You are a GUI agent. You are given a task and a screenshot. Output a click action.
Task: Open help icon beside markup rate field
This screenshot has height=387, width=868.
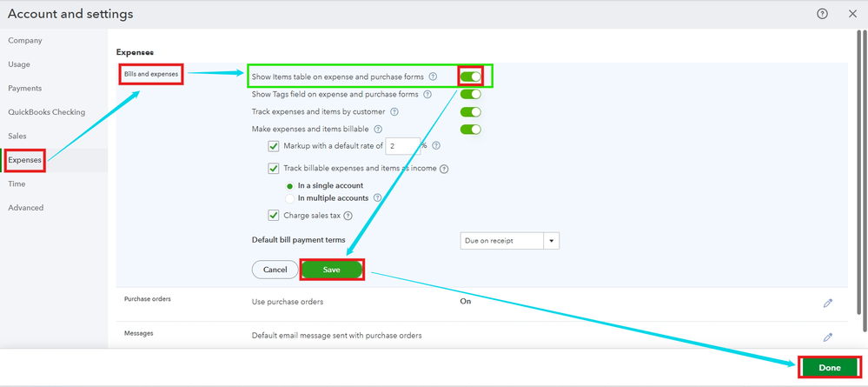(436, 146)
